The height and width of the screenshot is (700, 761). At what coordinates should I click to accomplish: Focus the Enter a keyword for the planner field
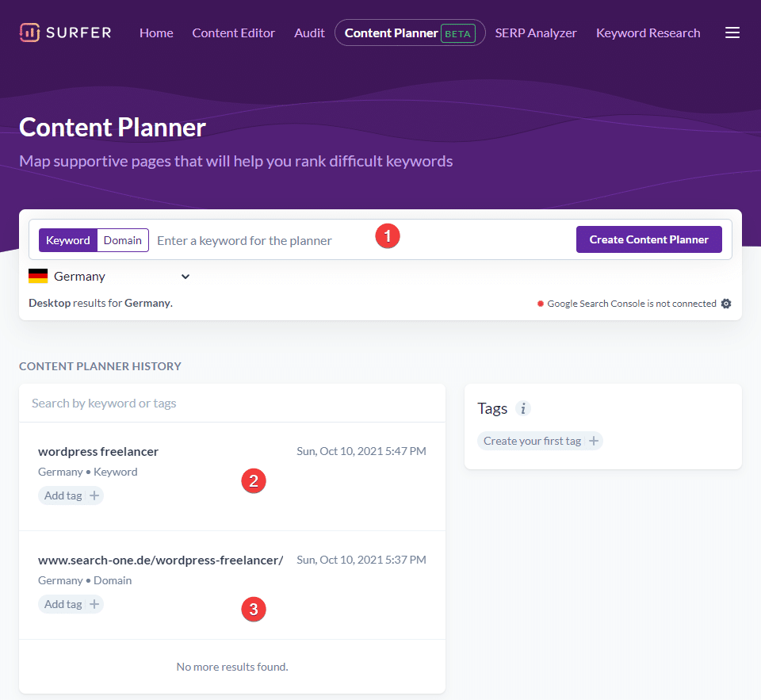pyautogui.click(x=361, y=240)
